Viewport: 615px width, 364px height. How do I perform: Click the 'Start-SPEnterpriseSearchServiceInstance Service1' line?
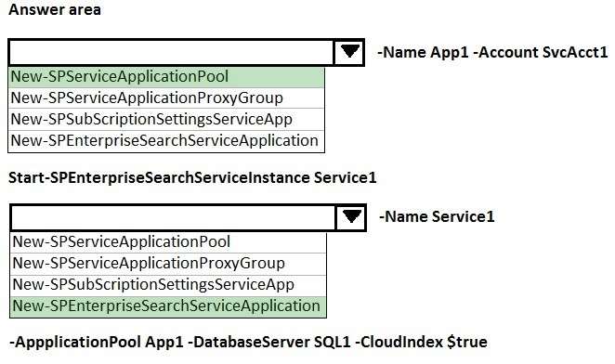tap(192, 177)
